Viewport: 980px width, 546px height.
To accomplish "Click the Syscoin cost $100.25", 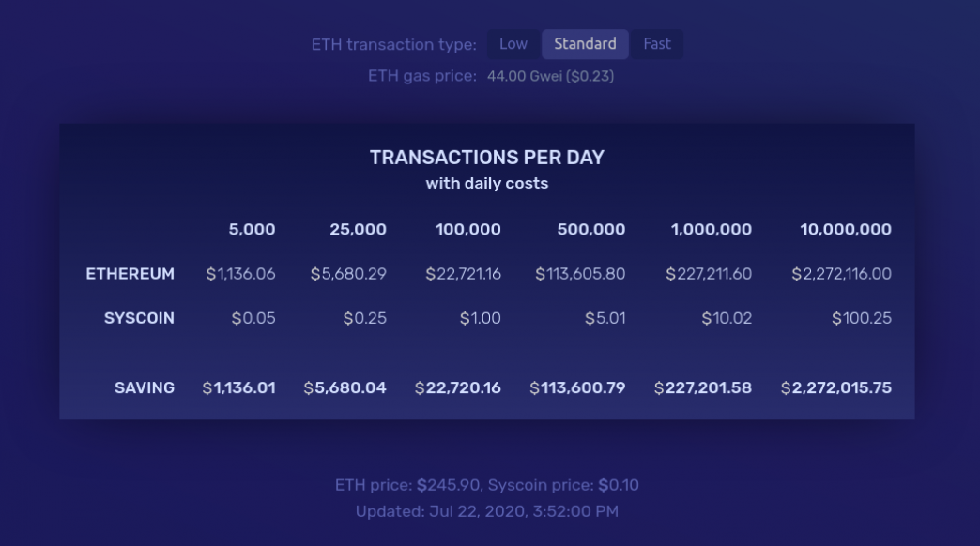I will pos(861,318).
